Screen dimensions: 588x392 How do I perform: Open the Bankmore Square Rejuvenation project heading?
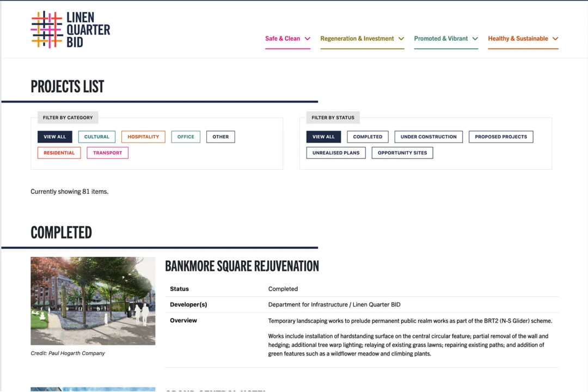(x=242, y=266)
